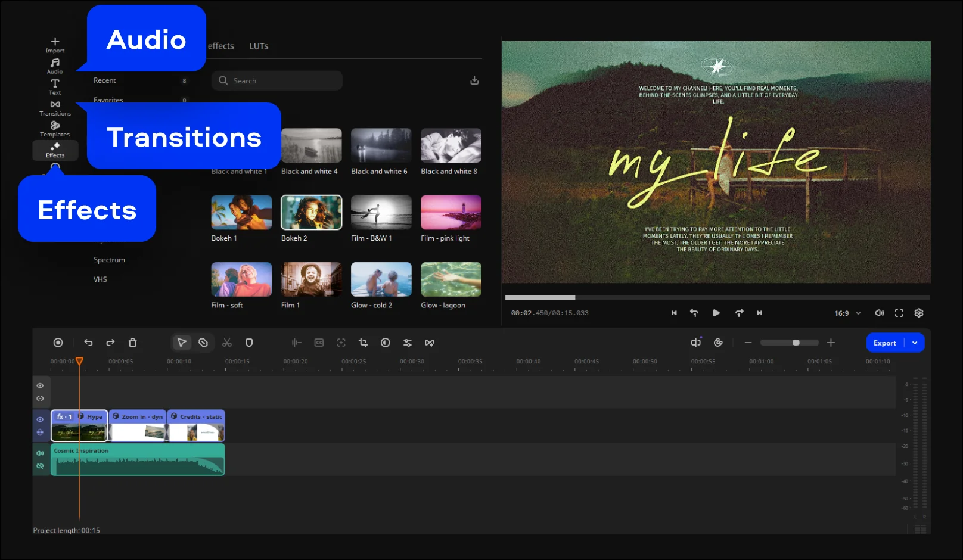
Task: Expand the Export options arrow
Action: (915, 343)
